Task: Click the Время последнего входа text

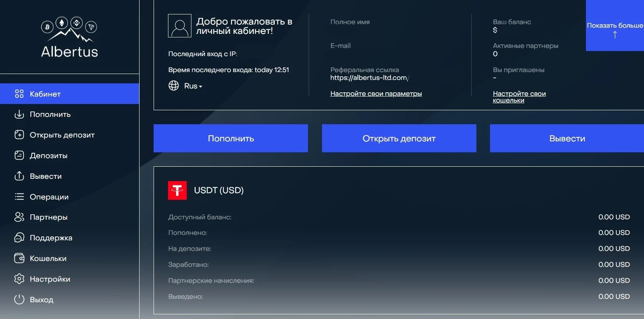Action: pos(229,70)
